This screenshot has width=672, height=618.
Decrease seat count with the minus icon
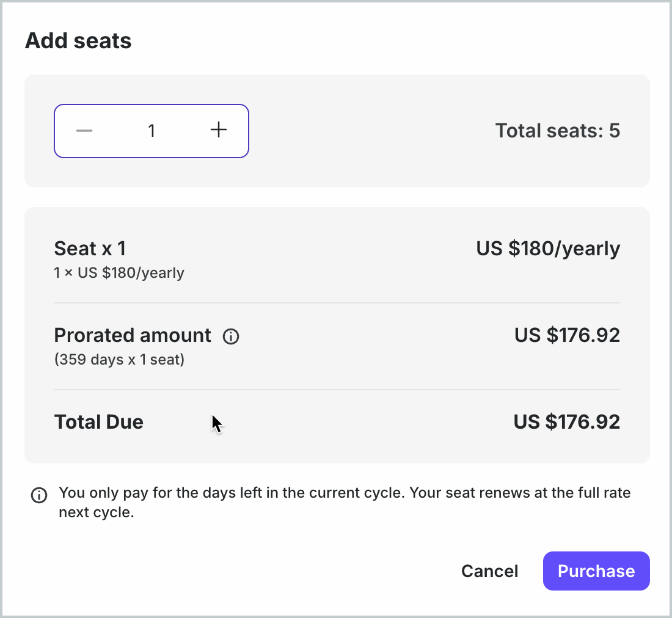pyautogui.click(x=84, y=131)
